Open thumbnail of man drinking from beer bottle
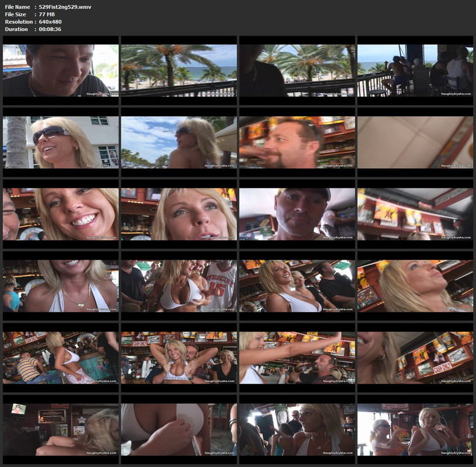The height and width of the screenshot is (467, 476). click(297, 358)
